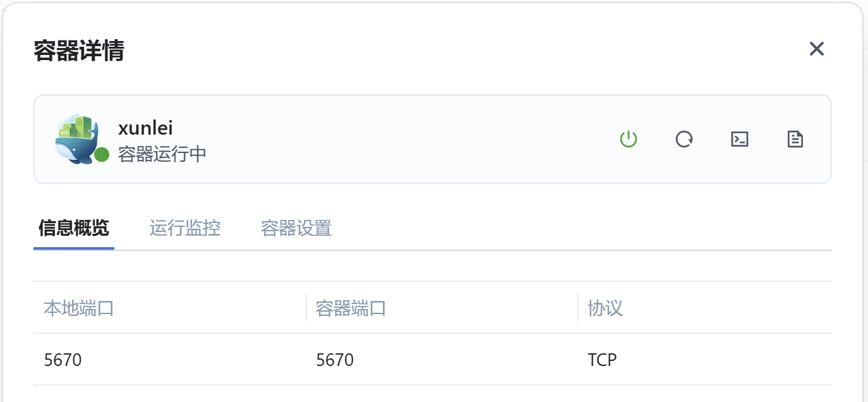868x402 pixels.
Task: Click the 容器运行中 status text
Action: click(x=162, y=154)
